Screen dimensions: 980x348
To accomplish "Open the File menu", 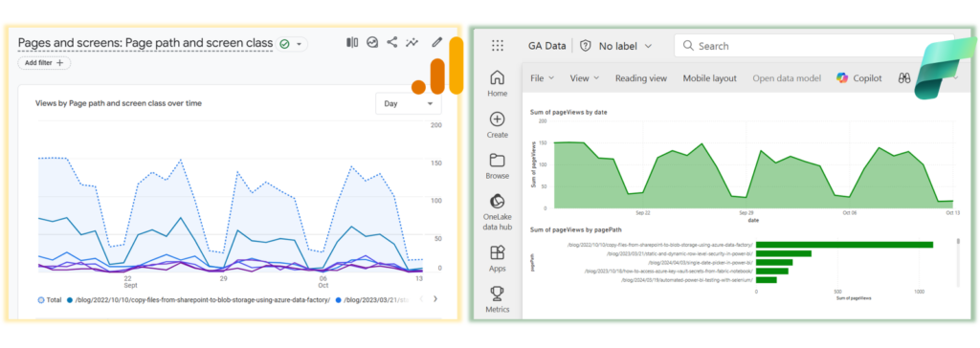I will (542, 78).
